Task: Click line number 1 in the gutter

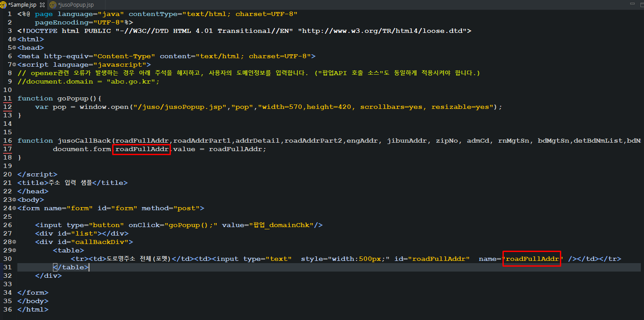Action: click(x=10, y=14)
